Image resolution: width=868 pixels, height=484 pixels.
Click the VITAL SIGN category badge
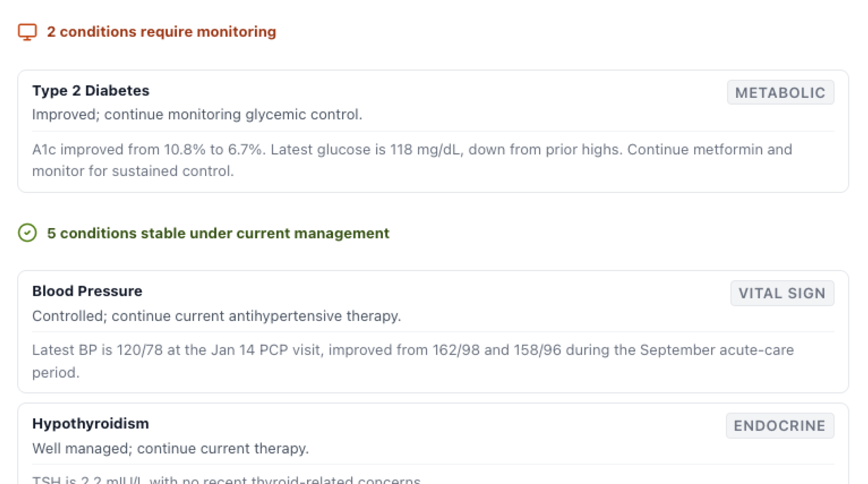point(782,293)
